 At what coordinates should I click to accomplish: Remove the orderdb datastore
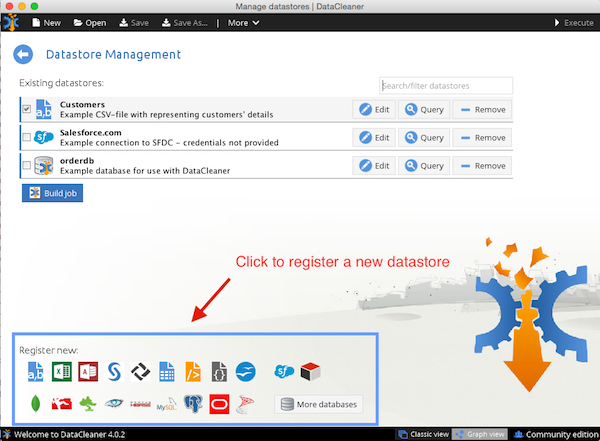tap(482, 166)
